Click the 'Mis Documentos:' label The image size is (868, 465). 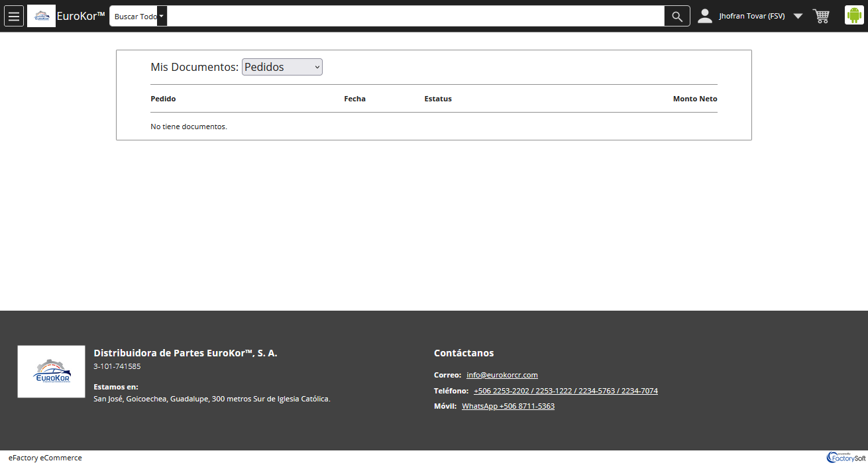[x=195, y=67]
